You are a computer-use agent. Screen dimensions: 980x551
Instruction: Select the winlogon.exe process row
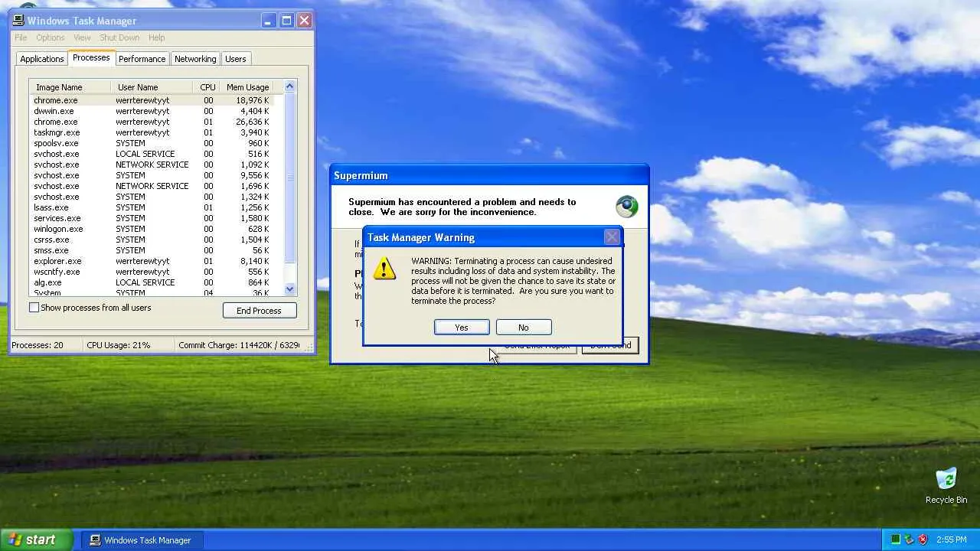coord(152,229)
